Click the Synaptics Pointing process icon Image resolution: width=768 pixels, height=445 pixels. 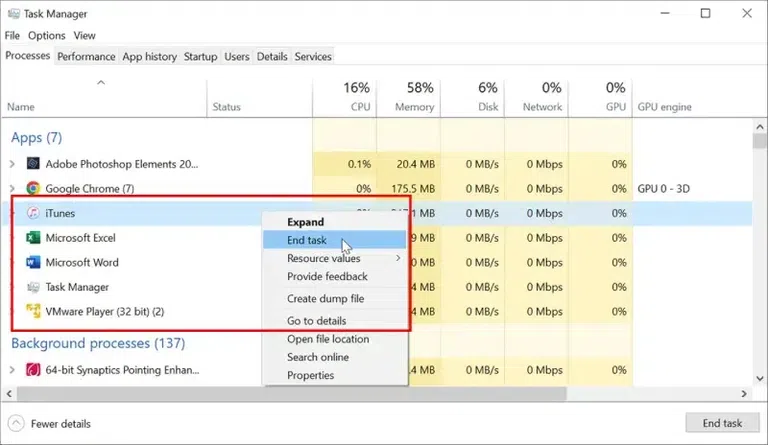(x=33, y=370)
